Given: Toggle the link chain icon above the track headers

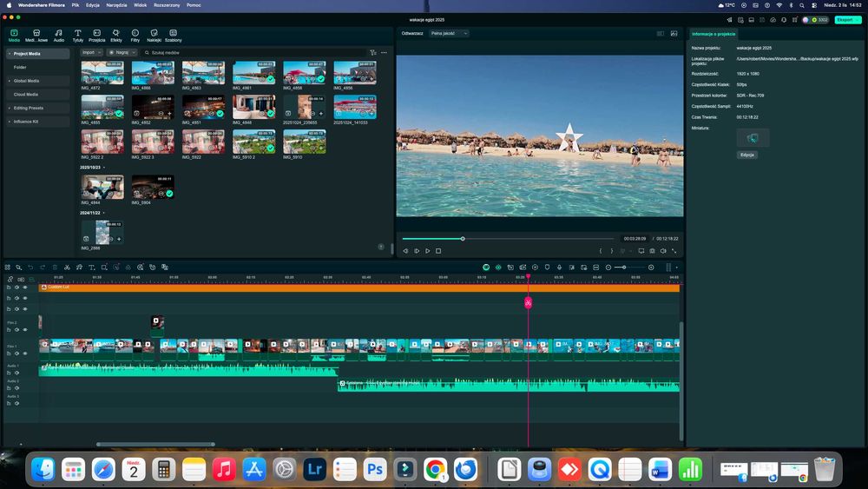Looking at the screenshot, I should pyautogui.click(x=10, y=279).
